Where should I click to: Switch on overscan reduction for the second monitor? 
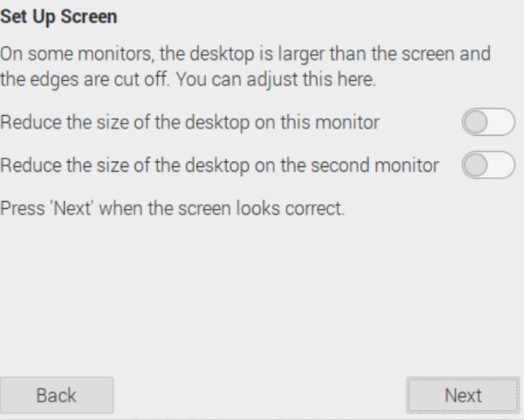click(488, 166)
